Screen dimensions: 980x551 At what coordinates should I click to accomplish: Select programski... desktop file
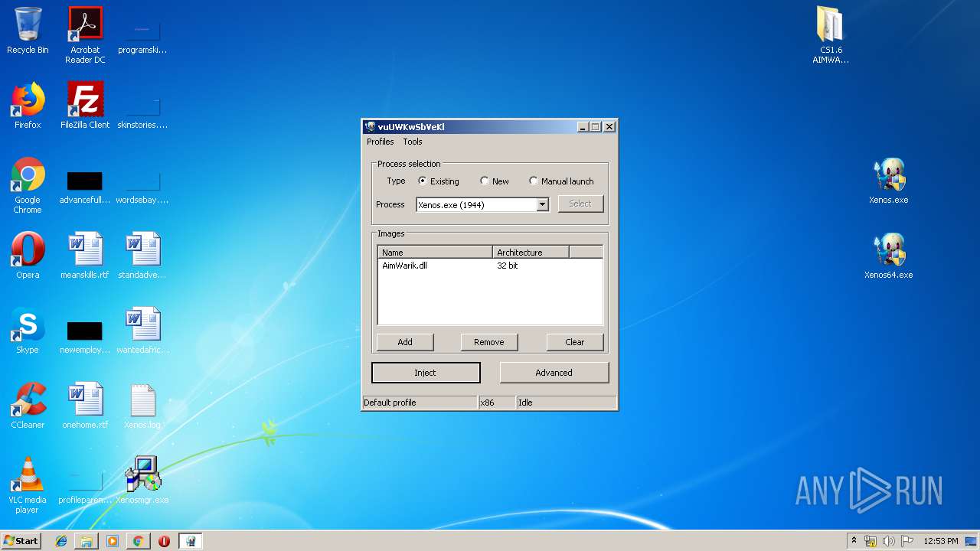[142, 37]
